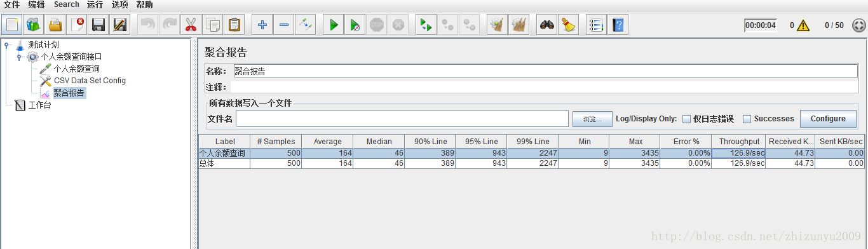This screenshot has height=249, width=868.
Task: Close the test plan via Close icon
Action: 77,25
